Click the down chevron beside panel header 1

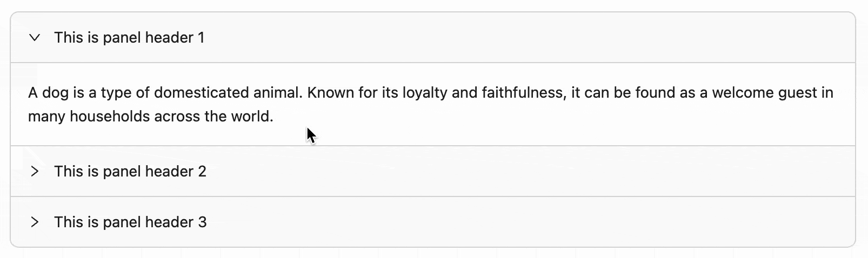click(35, 38)
